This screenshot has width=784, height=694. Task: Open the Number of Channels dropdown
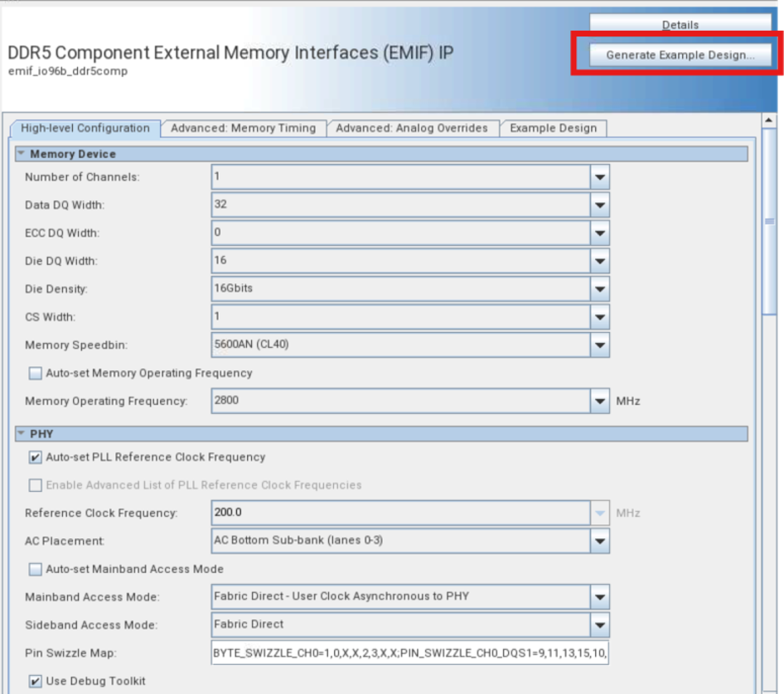click(600, 177)
